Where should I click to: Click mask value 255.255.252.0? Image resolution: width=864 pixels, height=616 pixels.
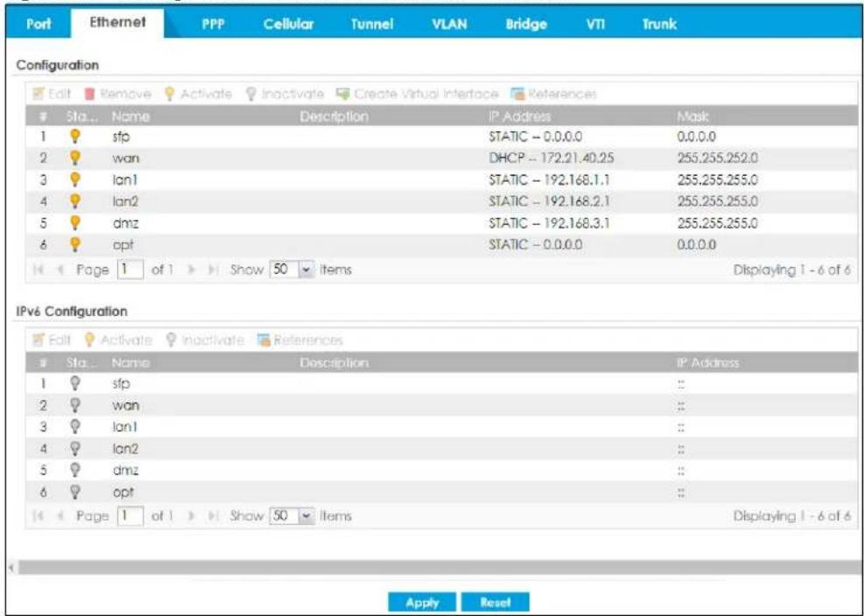click(718, 158)
